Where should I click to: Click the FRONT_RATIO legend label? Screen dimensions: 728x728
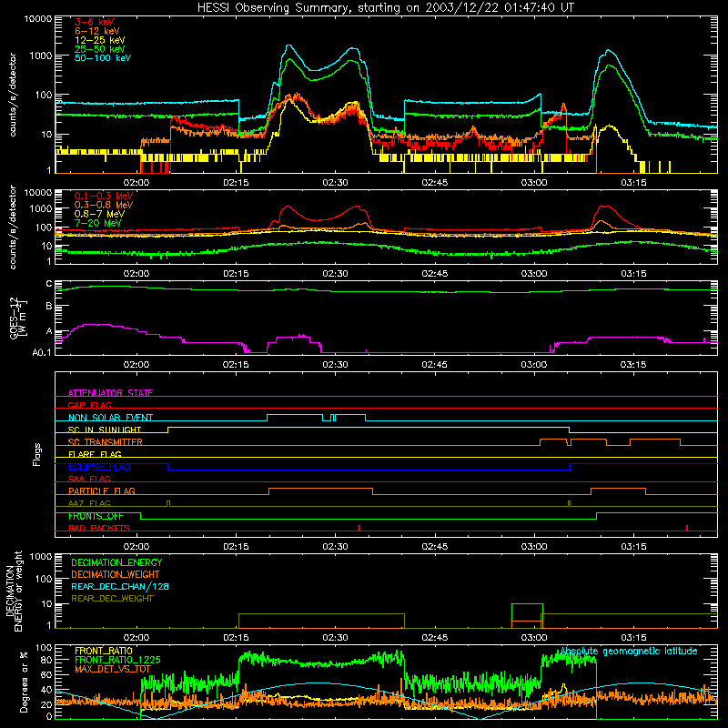(104, 651)
